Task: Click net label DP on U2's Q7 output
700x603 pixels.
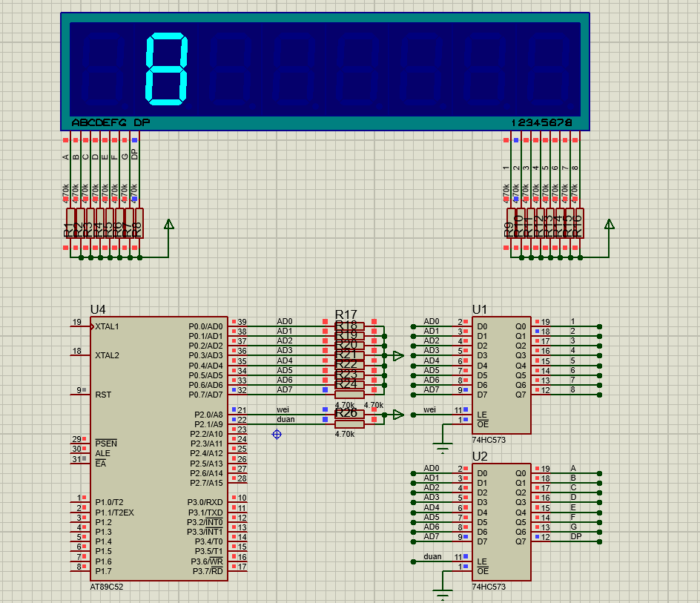Action: (x=576, y=536)
